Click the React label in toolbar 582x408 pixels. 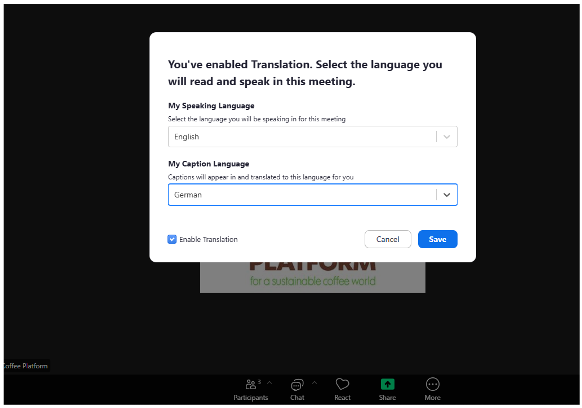342,398
